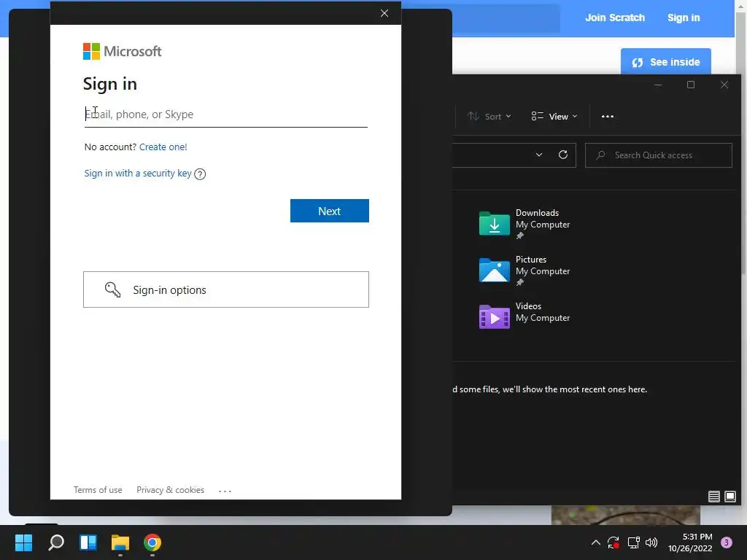The image size is (747, 560).
Task: Minimize the File Explorer window
Action: point(658,85)
